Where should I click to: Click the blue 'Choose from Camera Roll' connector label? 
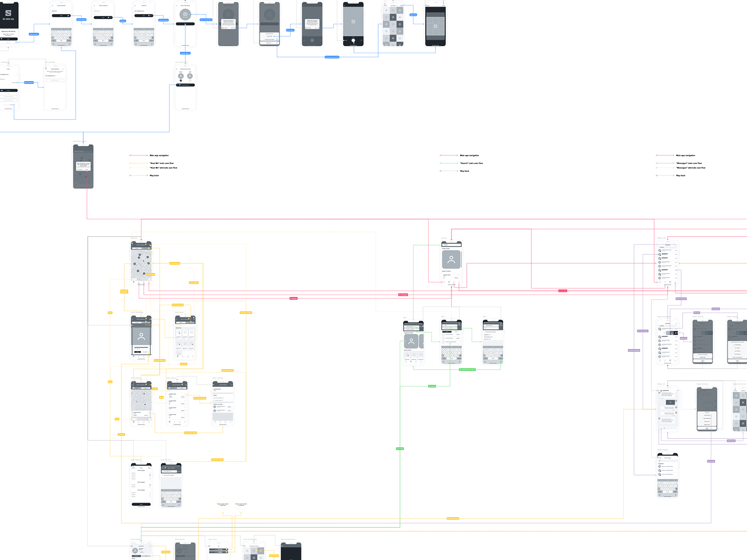coord(332,57)
